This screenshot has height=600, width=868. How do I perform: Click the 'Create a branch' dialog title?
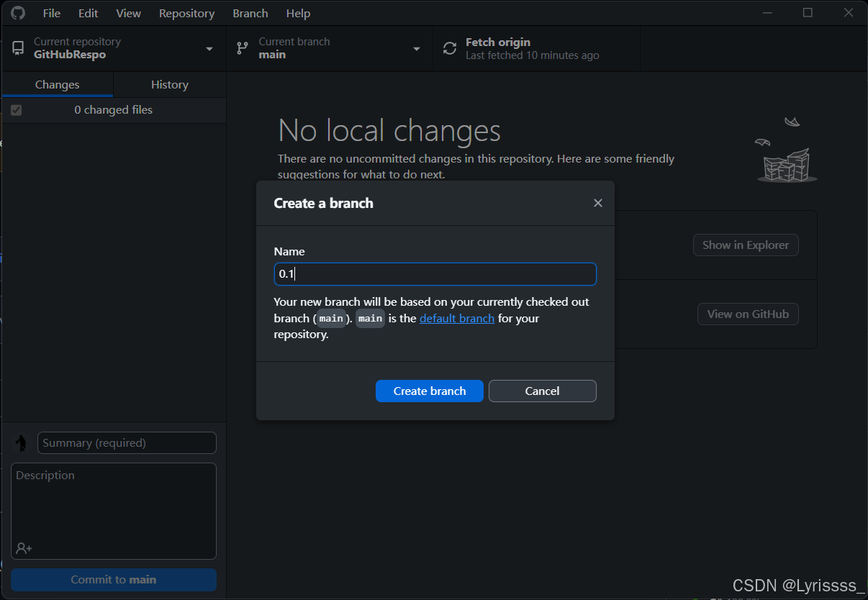(324, 203)
